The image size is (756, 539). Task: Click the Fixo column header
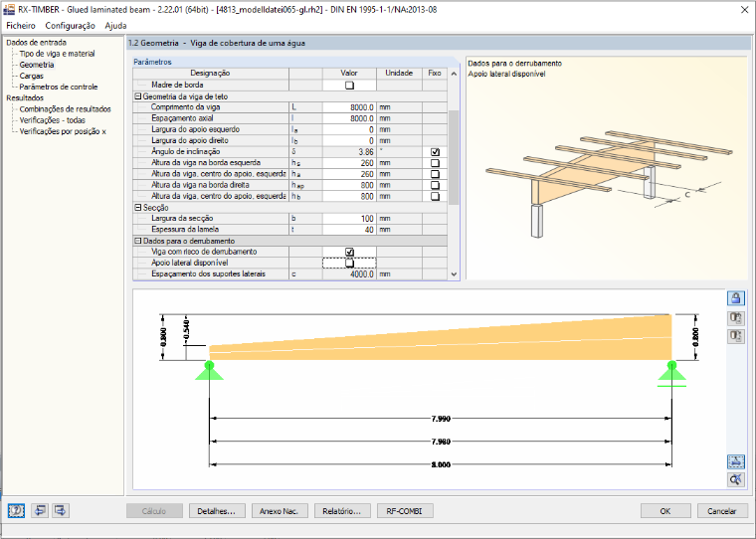(x=435, y=74)
